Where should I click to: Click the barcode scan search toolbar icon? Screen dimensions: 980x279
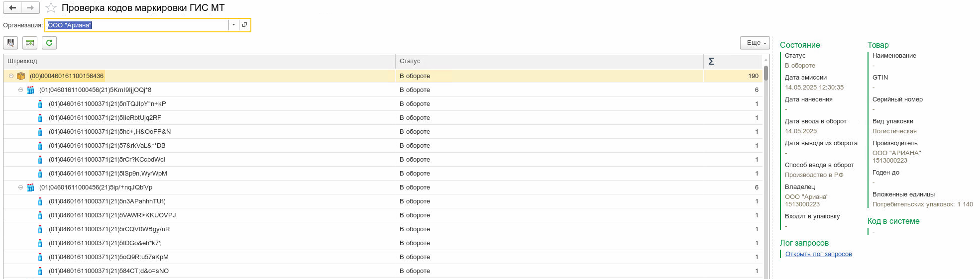click(10, 43)
